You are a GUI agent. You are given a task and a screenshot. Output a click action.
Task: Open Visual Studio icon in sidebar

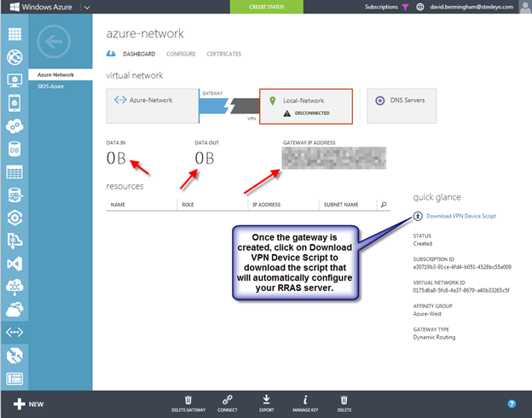tap(14, 264)
